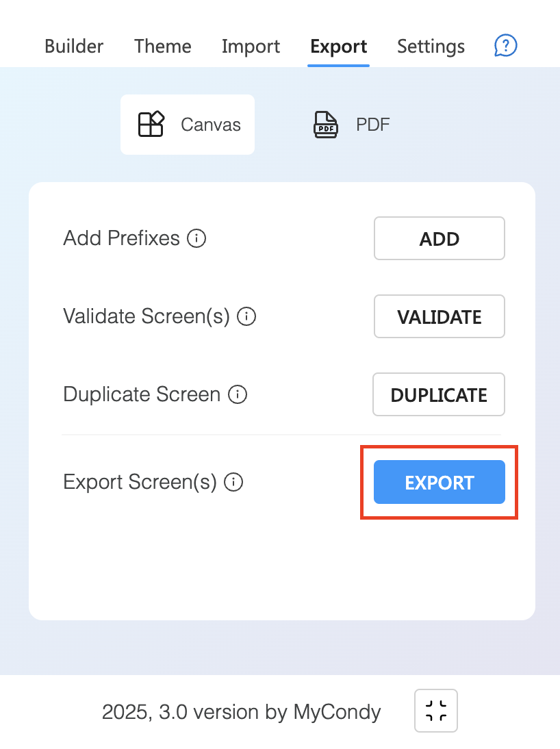This screenshot has width=560, height=749.
Task: Switch to the Theme tab
Action: (162, 47)
